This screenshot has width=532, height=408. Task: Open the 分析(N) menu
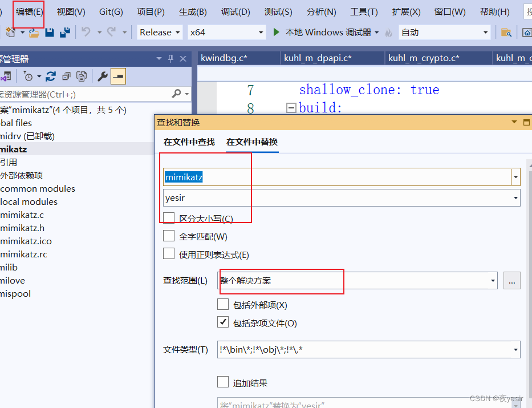coord(321,12)
